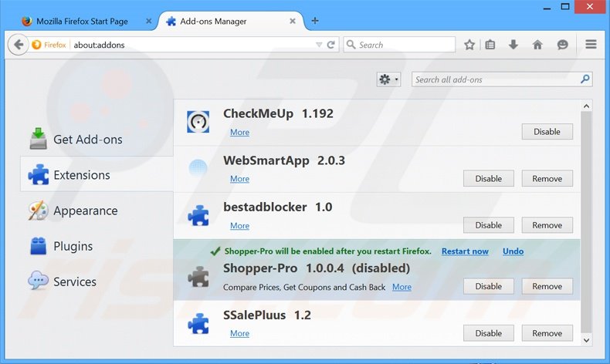Go back with the back arrow button
Screen dimensions: 610x364
(x=19, y=45)
